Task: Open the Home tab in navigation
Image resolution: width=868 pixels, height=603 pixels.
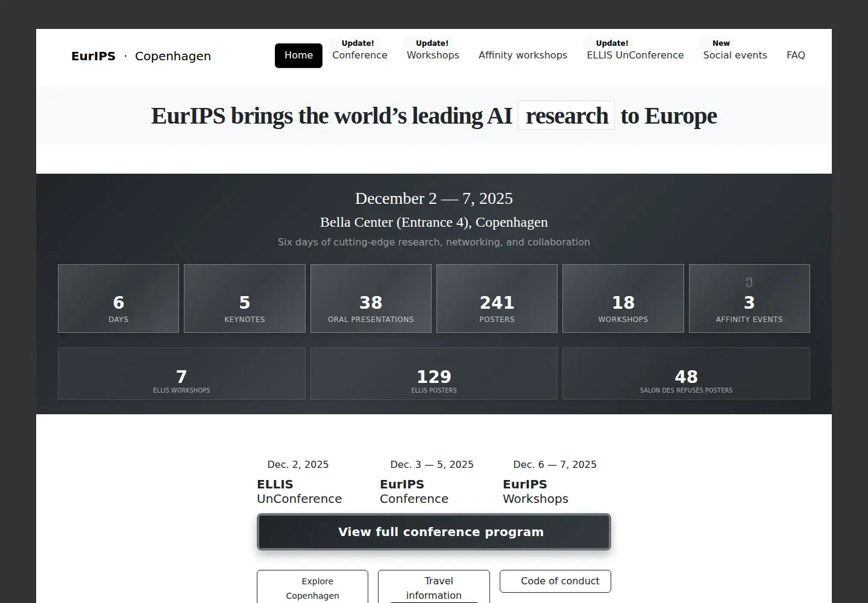Action: [298, 55]
